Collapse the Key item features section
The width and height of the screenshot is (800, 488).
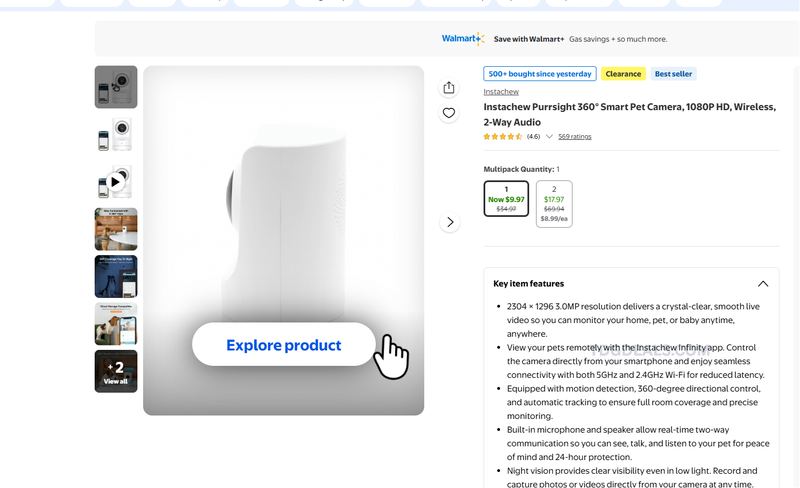(x=763, y=284)
